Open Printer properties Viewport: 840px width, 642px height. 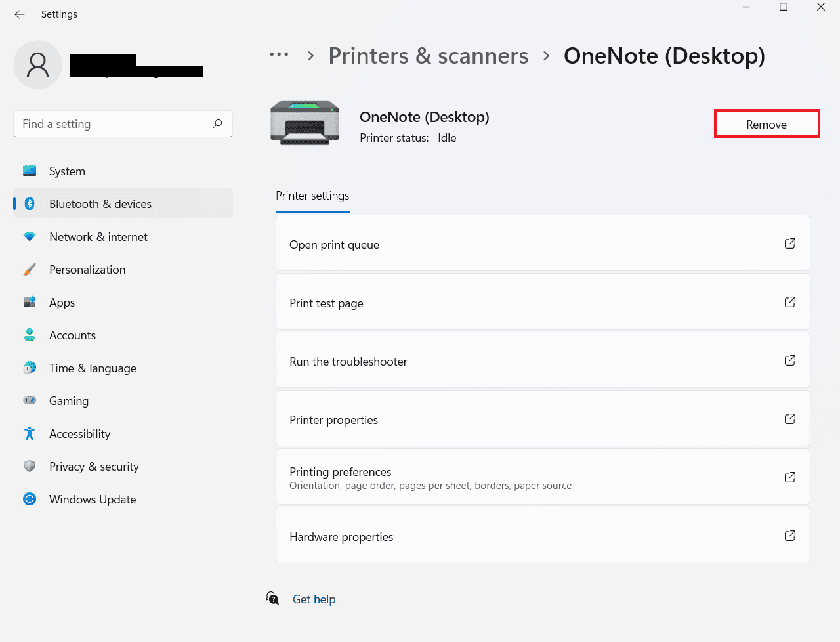point(543,419)
